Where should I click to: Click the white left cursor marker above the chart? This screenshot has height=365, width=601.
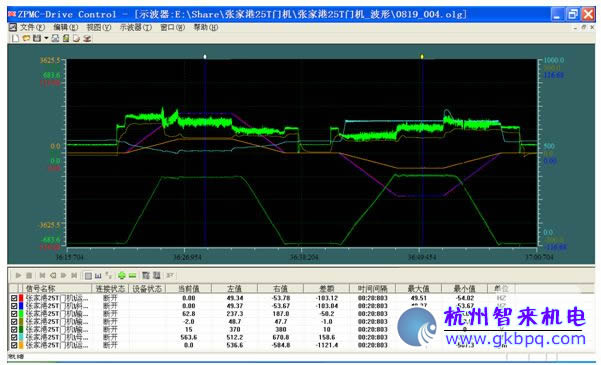pos(205,57)
